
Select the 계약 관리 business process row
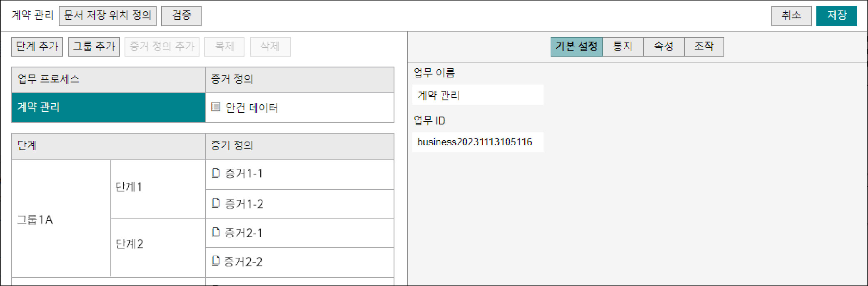108,107
